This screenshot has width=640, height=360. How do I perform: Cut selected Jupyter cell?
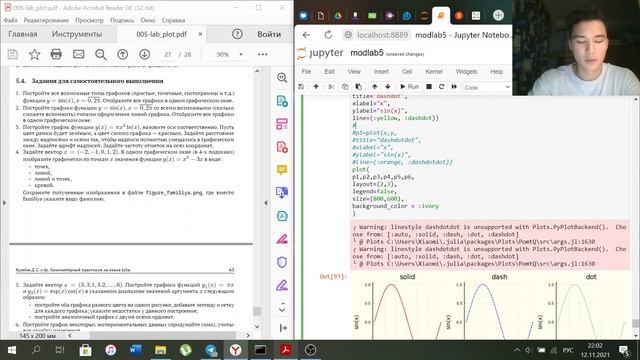[x=331, y=87]
